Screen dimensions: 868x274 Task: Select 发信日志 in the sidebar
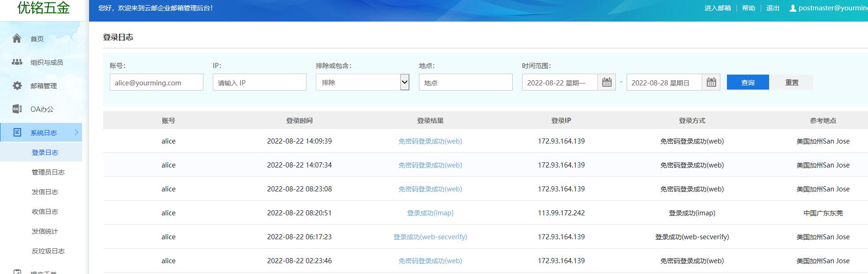pos(45,192)
